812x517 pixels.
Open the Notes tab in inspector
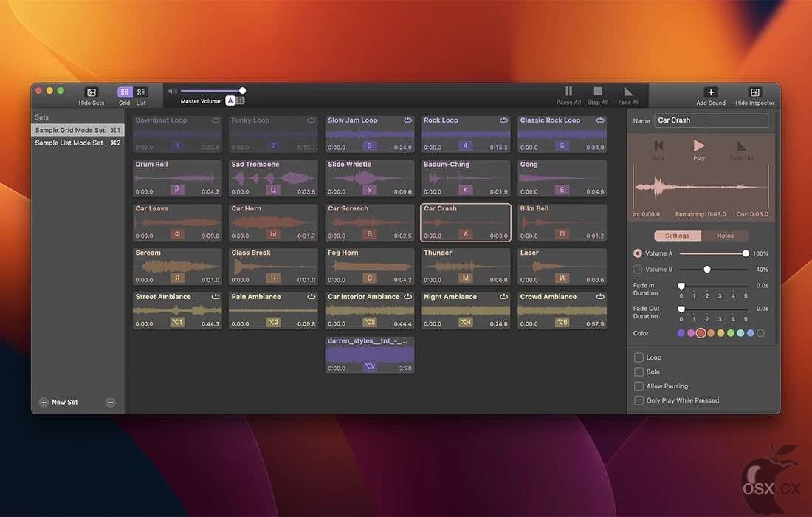(x=725, y=236)
